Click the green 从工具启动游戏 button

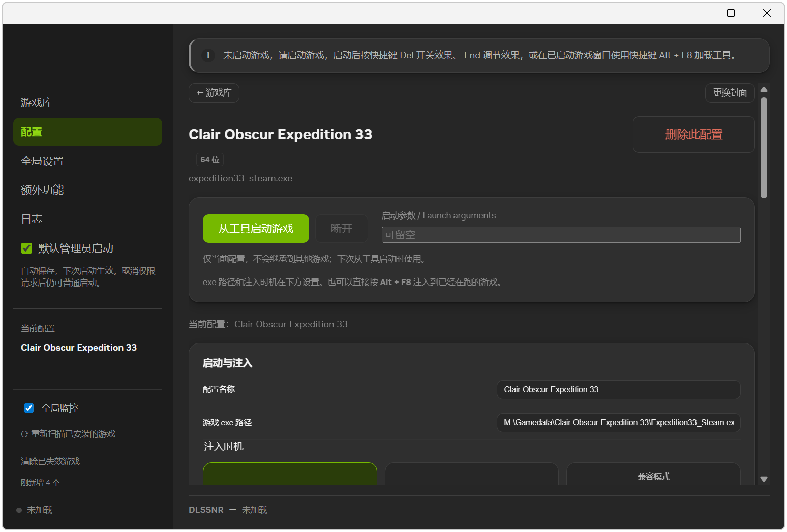tap(256, 229)
